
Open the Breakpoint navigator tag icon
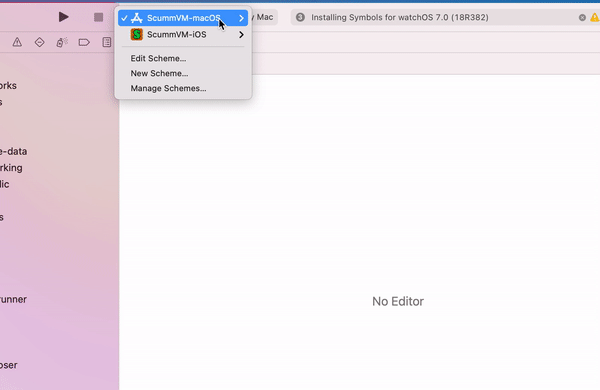pos(84,42)
